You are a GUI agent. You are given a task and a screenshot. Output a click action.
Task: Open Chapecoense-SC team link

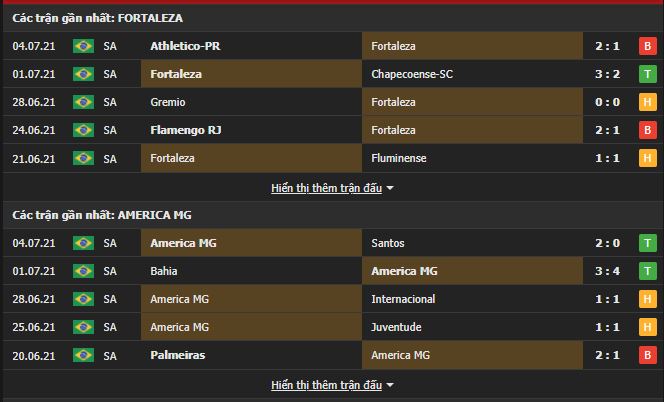(413, 74)
